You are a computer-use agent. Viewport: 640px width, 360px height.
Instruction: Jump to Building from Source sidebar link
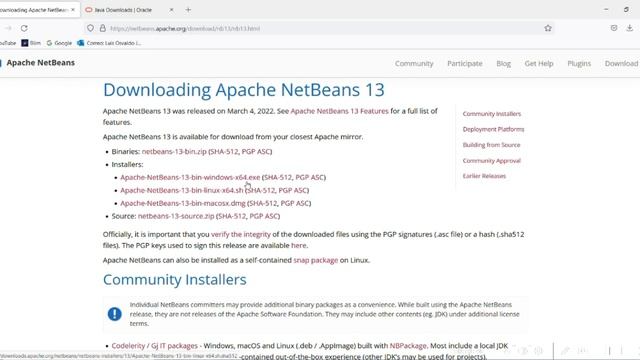(491, 145)
